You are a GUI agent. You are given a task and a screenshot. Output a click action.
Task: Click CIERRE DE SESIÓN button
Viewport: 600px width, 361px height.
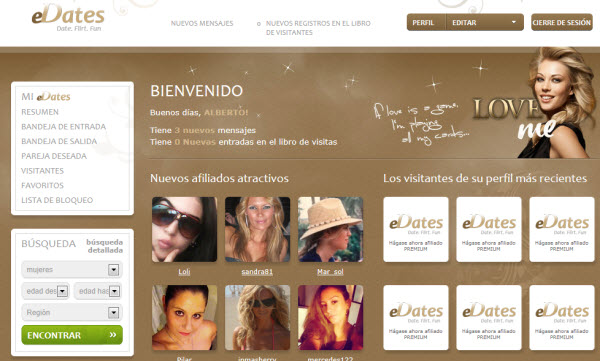click(561, 23)
